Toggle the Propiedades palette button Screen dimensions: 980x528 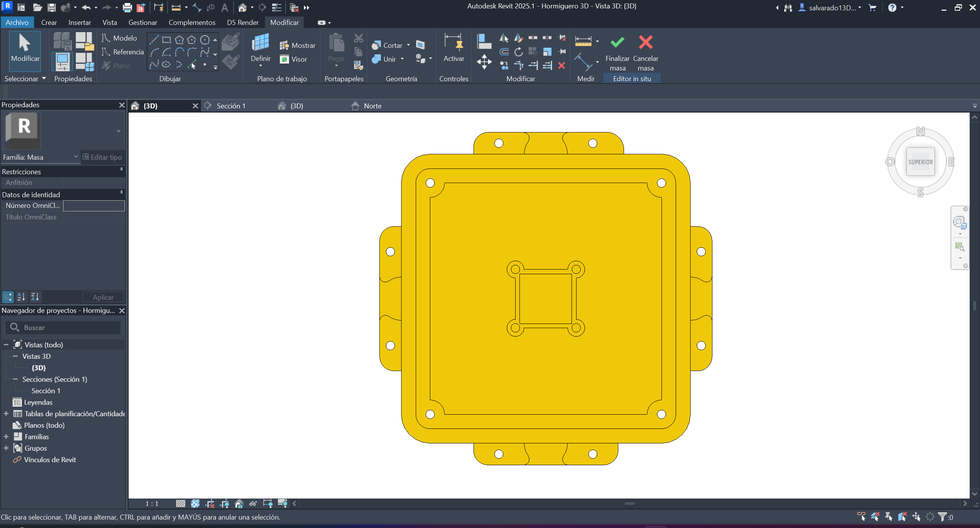(62, 62)
